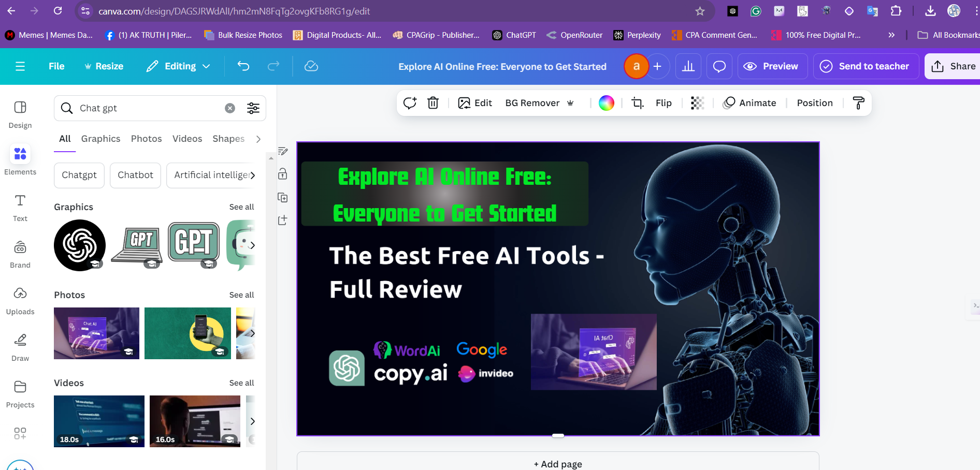Open the Projects panel
Viewport: 980px width, 470px height.
click(20, 394)
